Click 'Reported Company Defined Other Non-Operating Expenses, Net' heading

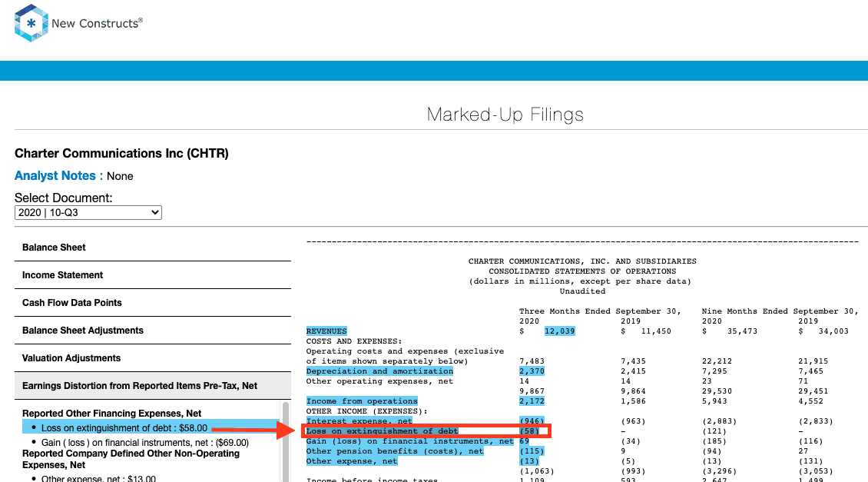131,459
